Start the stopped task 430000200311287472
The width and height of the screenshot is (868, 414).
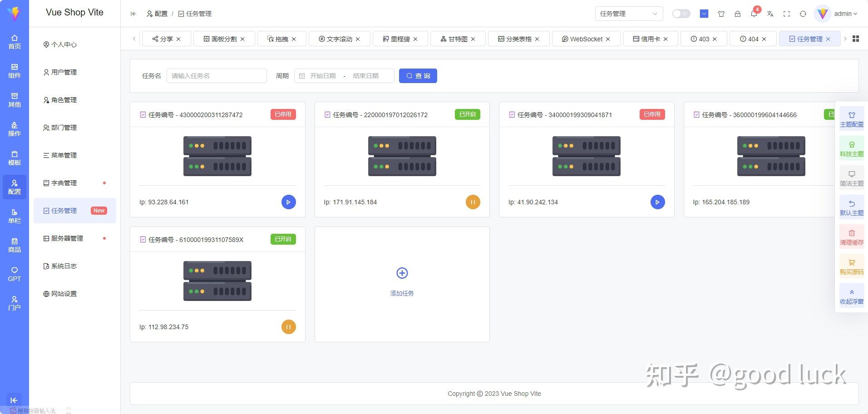[289, 202]
